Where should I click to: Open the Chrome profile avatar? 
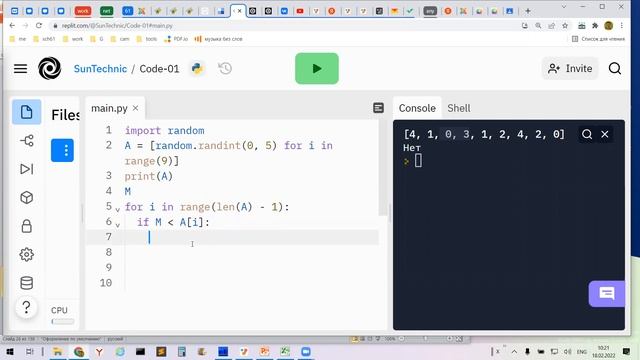(x=609, y=26)
